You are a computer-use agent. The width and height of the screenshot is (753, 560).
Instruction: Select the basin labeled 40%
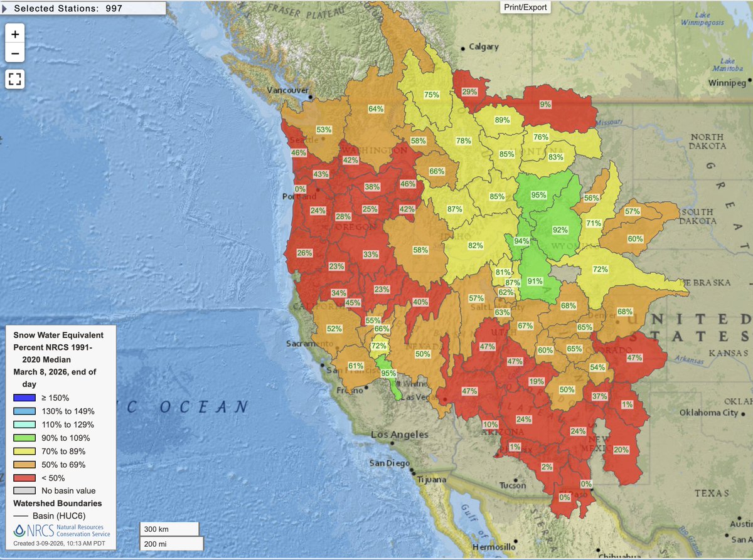click(x=420, y=302)
